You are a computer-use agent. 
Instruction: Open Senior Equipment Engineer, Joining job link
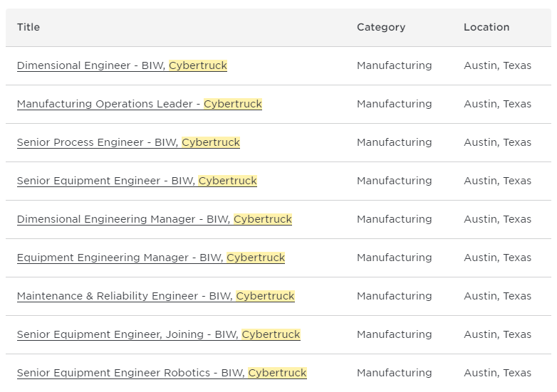[158, 334]
